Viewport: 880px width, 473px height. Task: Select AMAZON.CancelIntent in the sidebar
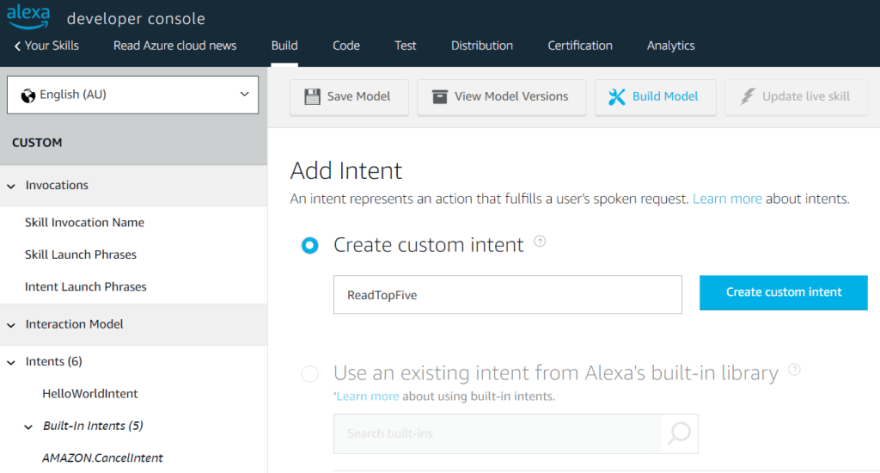pos(102,458)
